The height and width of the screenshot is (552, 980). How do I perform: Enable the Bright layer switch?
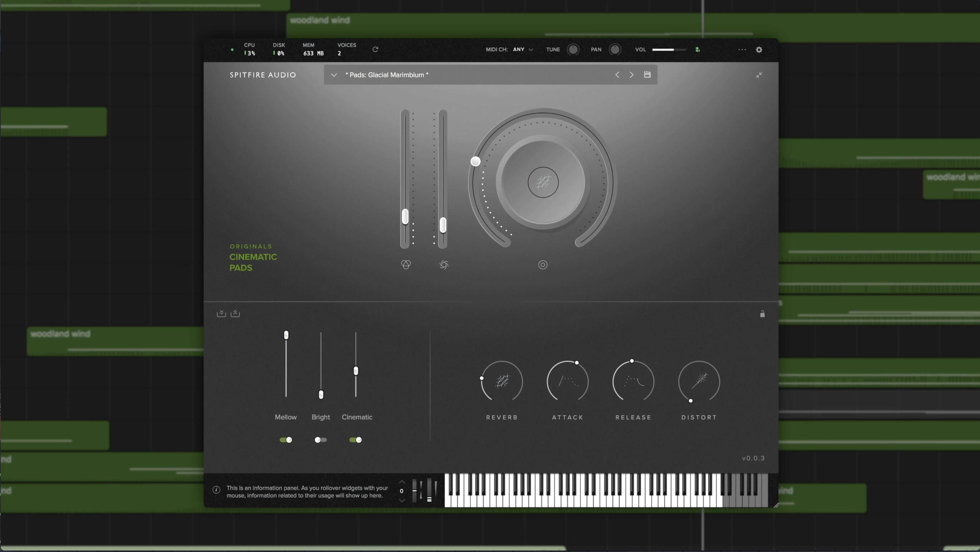[x=320, y=440]
